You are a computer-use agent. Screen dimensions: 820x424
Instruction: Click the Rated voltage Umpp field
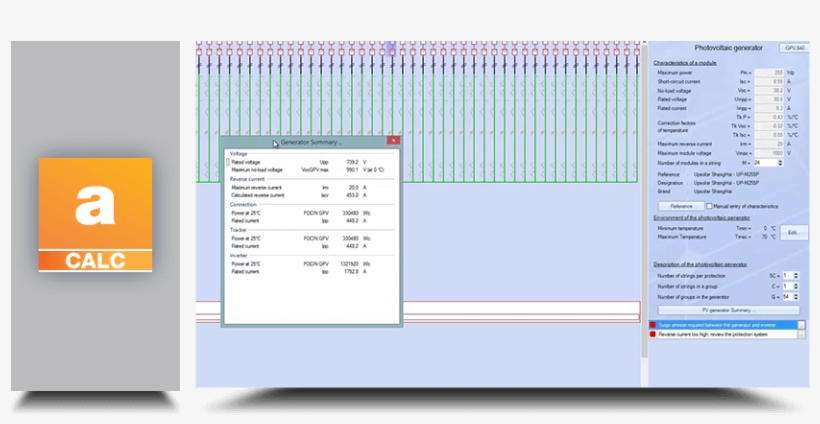769,99
